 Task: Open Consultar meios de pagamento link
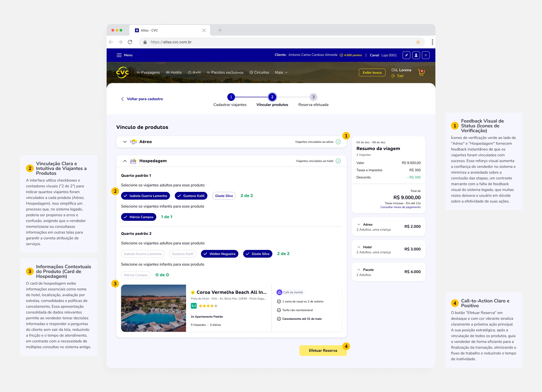point(400,207)
